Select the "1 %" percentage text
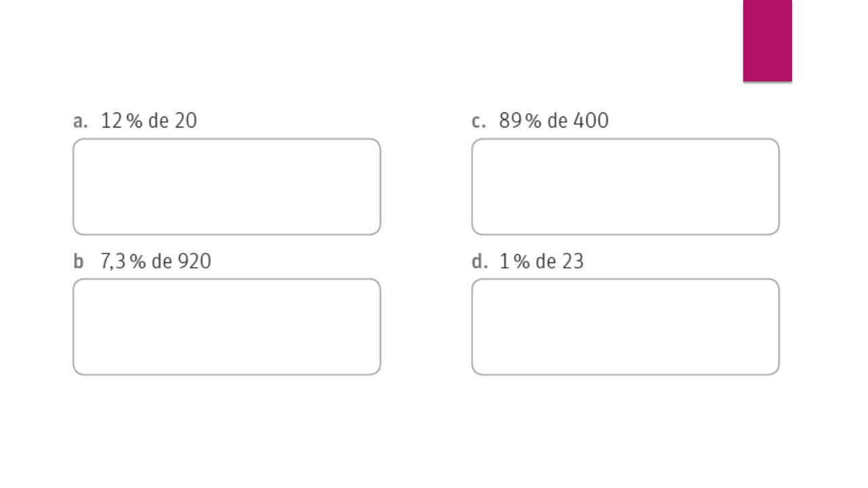This screenshot has width=868, height=488. [515, 262]
